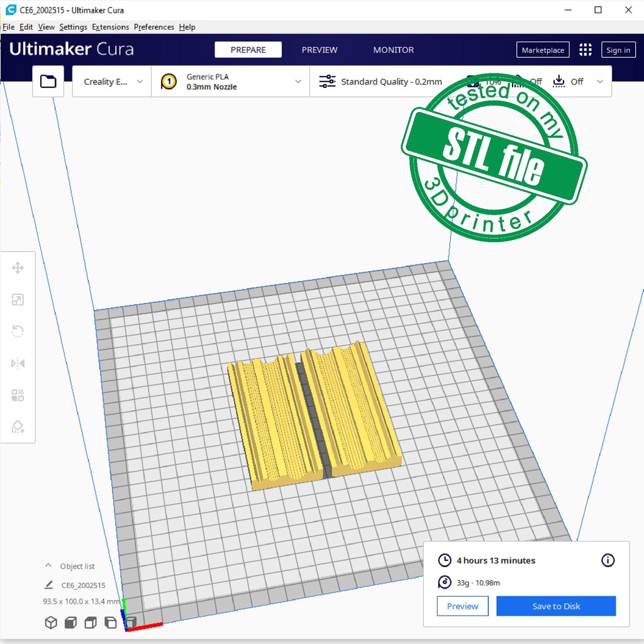Expand the Creality printer selector dropdown
This screenshot has height=644, width=644.
pos(112,82)
